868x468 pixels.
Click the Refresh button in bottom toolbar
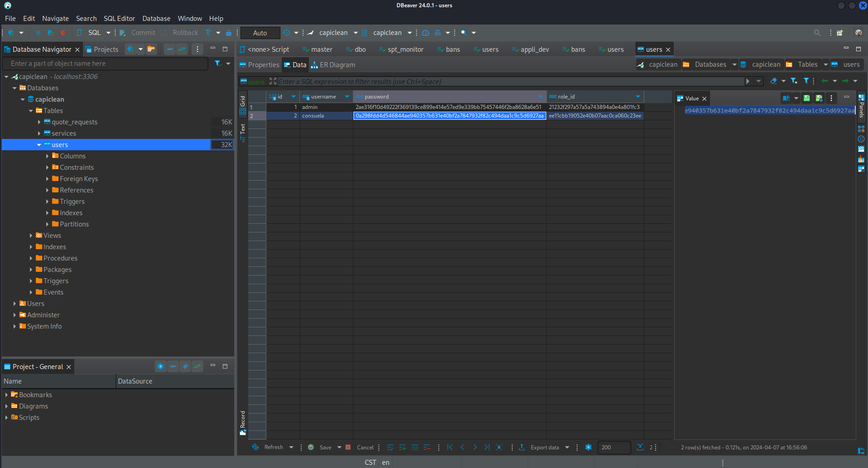tap(268, 447)
